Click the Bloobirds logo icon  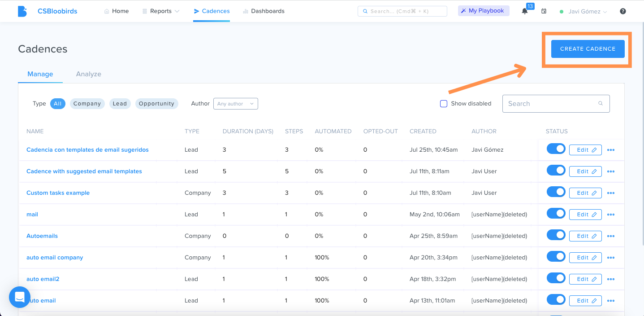tap(22, 11)
